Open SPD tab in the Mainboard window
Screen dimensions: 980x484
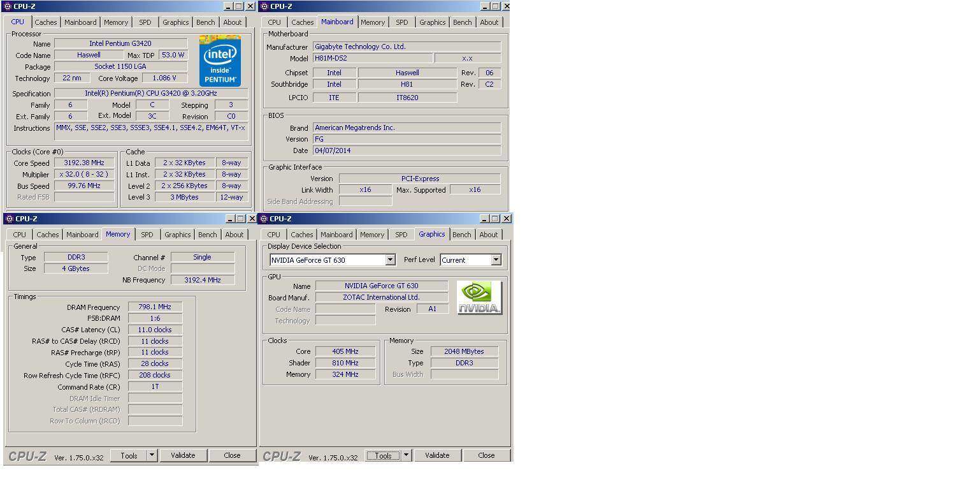401,22
